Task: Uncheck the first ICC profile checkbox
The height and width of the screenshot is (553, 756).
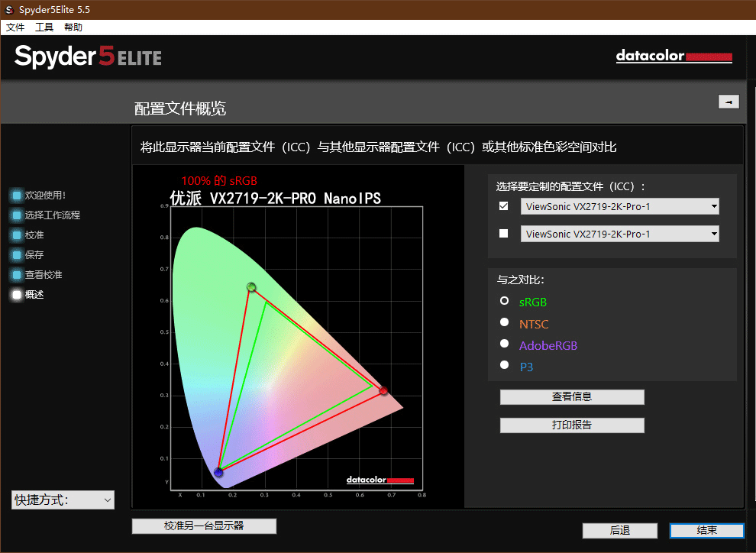Action: [x=504, y=206]
